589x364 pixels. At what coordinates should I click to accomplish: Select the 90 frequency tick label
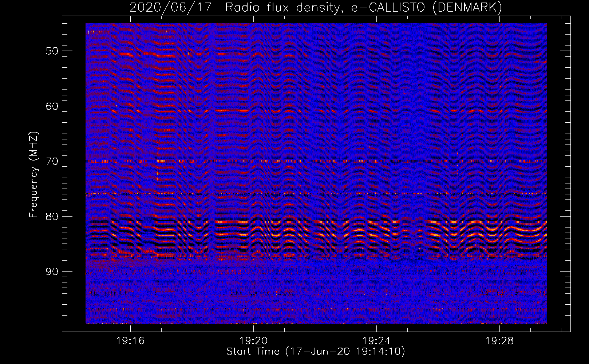point(52,272)
